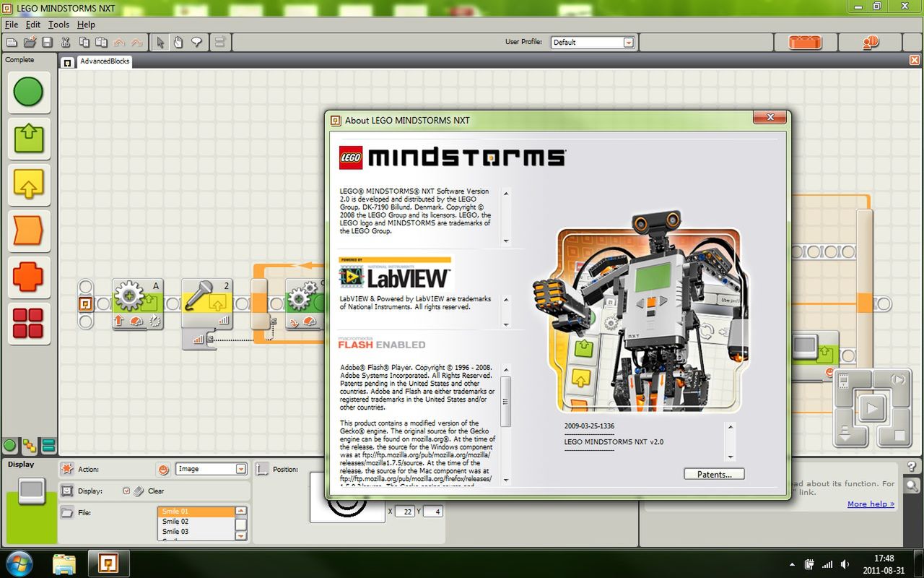Click the More help link

pos(871,504)
